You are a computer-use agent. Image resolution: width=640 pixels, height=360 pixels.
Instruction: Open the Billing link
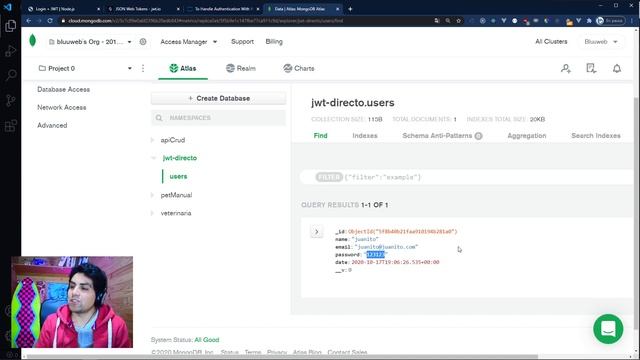[x=274, y=42]
